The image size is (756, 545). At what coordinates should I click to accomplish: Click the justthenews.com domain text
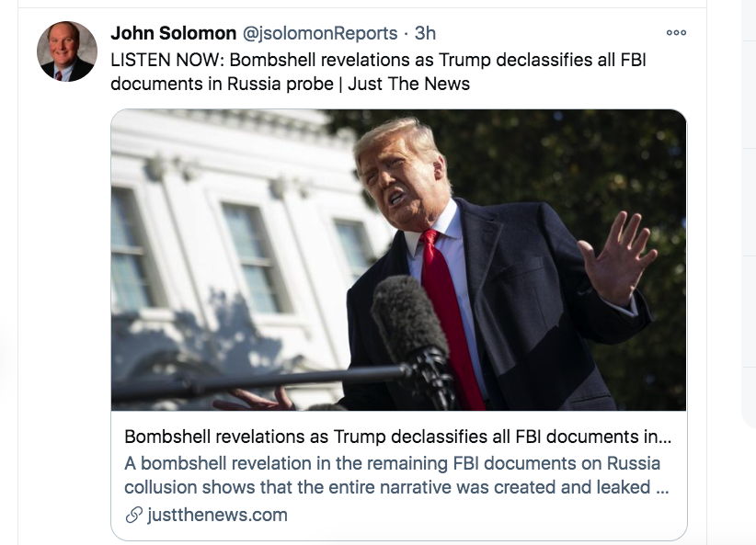click(x=217, y=515)
